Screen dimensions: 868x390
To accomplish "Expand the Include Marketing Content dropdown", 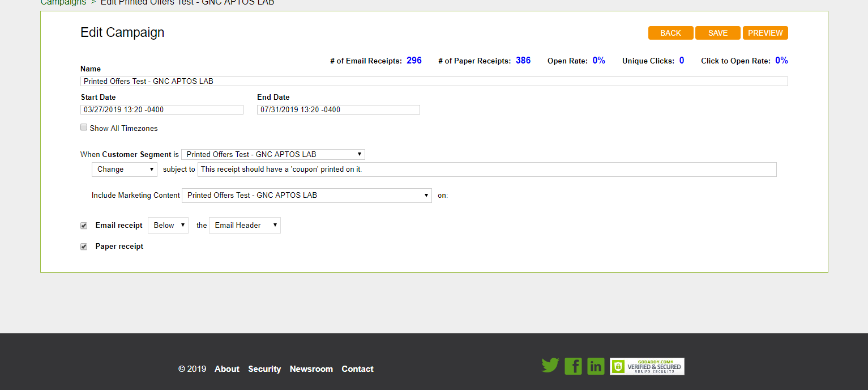I will 307,195.
